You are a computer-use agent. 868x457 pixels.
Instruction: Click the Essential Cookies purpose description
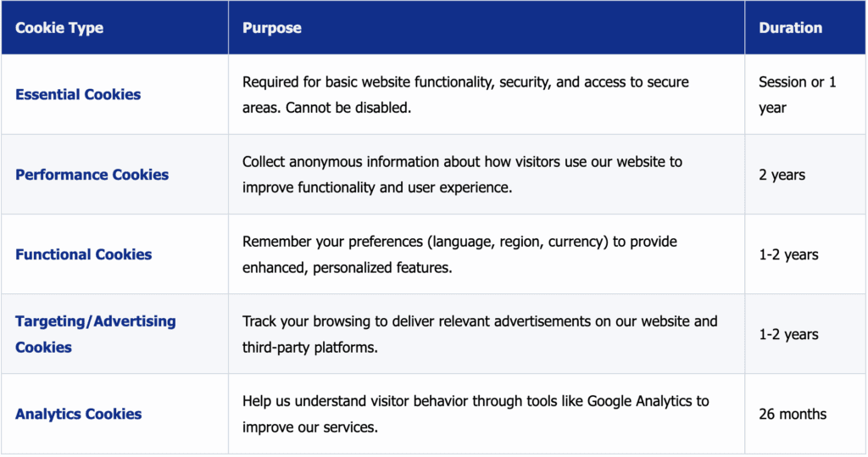click(465, 95)
